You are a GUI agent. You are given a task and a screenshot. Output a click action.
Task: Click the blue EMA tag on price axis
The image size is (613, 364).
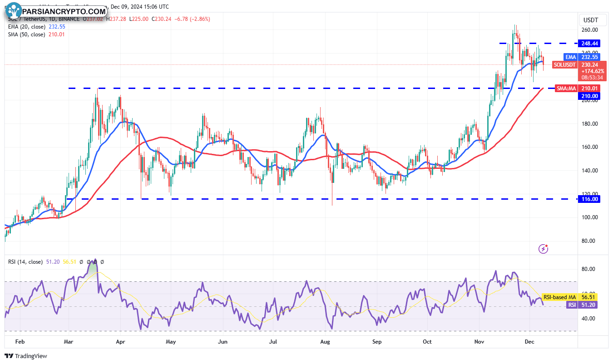point(570,57)
